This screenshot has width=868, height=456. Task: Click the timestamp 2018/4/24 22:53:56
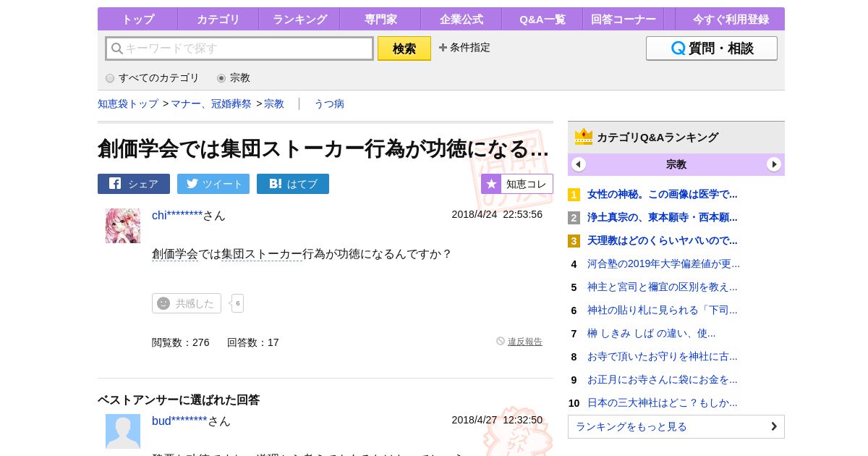497,214
